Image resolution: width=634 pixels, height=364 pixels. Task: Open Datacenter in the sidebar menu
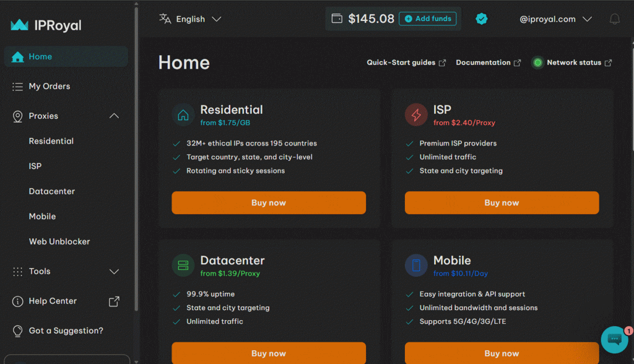pyautogui.click(x=52, y=191)
